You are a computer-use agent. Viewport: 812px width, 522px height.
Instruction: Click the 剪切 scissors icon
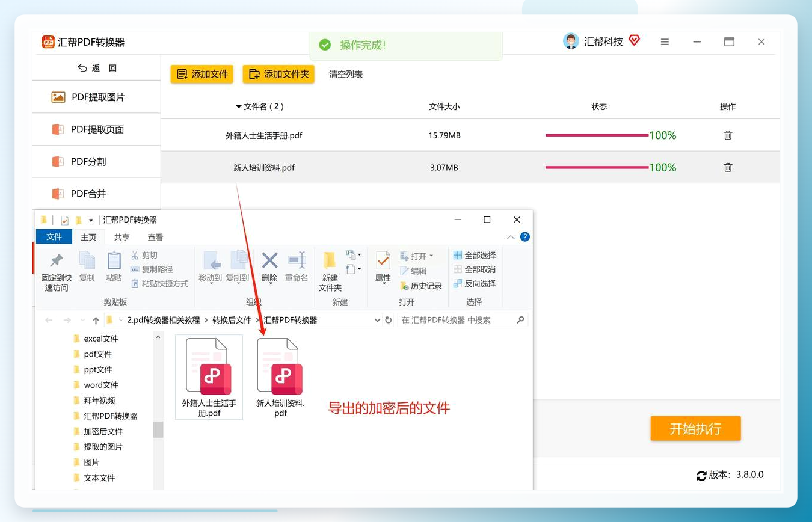click(x=135, y=255)
